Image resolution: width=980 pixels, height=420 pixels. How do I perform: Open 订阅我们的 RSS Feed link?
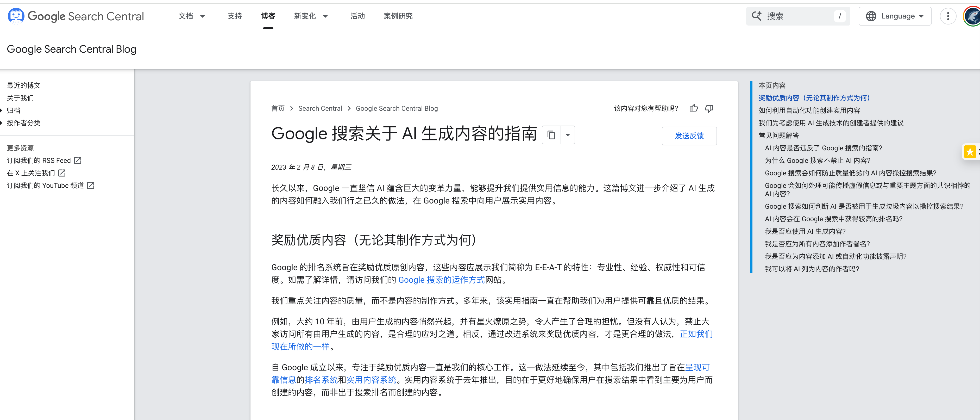39,160
